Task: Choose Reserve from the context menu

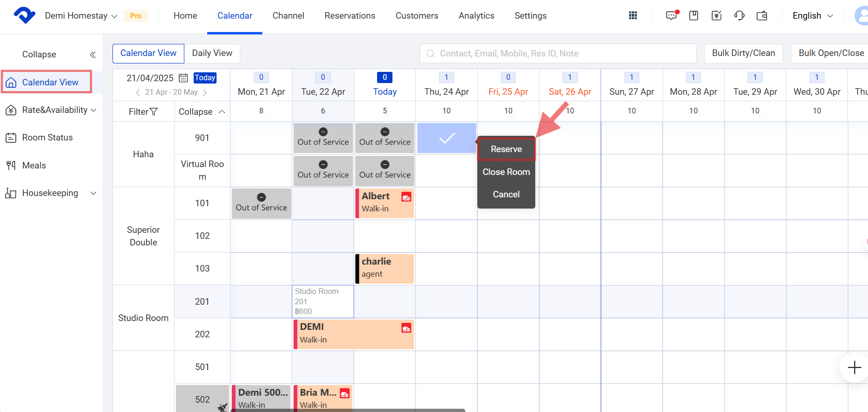Action: point(506,149)
